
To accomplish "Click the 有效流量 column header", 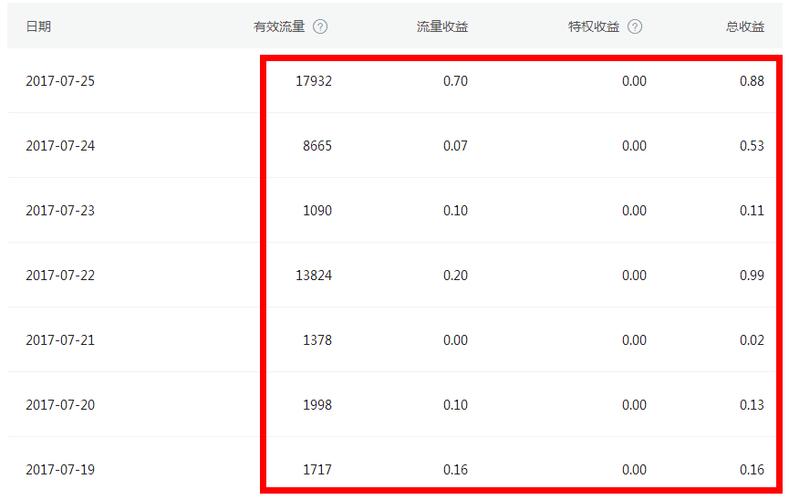I will click(279, 27).
